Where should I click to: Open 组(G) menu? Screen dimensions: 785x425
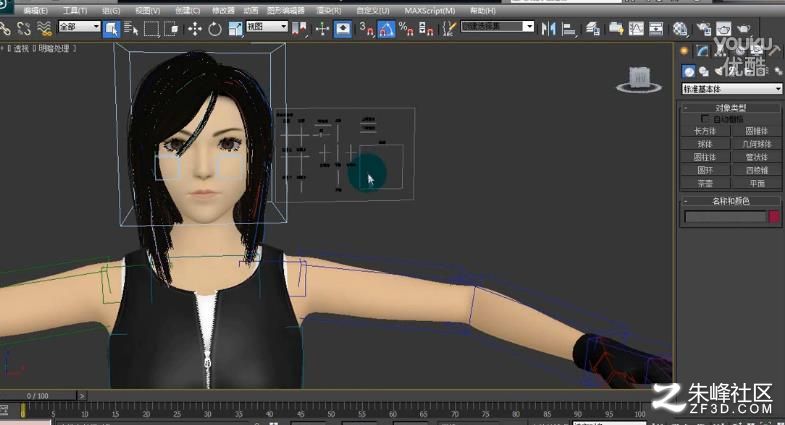click(x=111, y=10)
